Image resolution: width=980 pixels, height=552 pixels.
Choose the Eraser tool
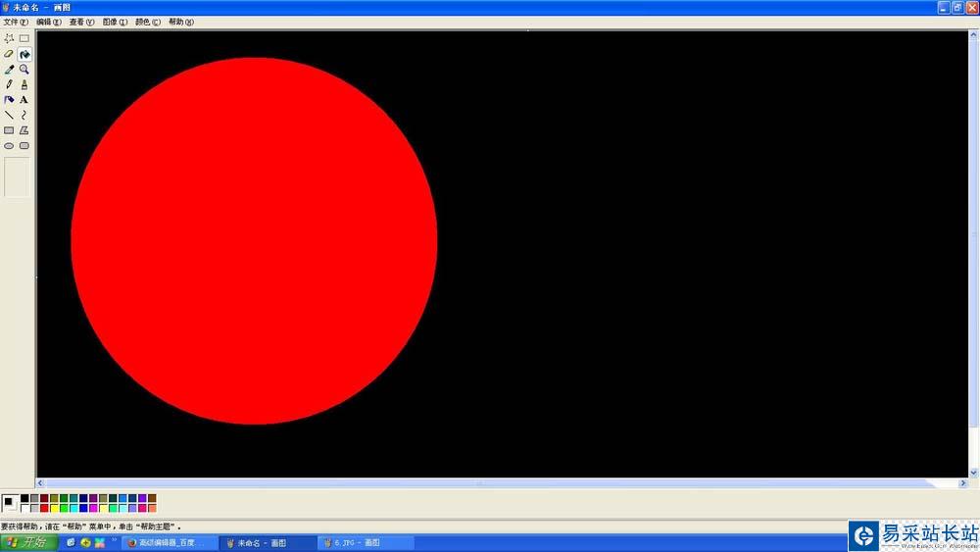9,54
